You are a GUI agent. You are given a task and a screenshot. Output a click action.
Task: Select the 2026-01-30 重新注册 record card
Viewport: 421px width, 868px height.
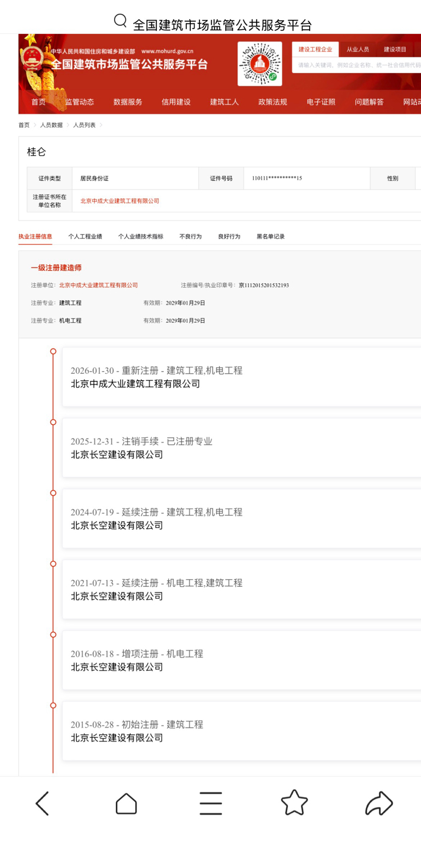click(242, 377)
